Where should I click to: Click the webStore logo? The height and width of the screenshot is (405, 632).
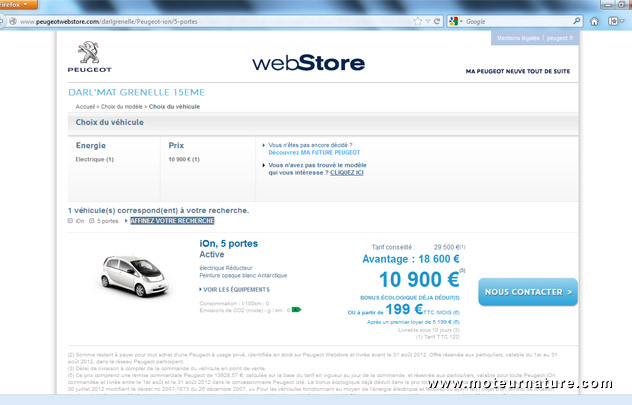[308, 63]
